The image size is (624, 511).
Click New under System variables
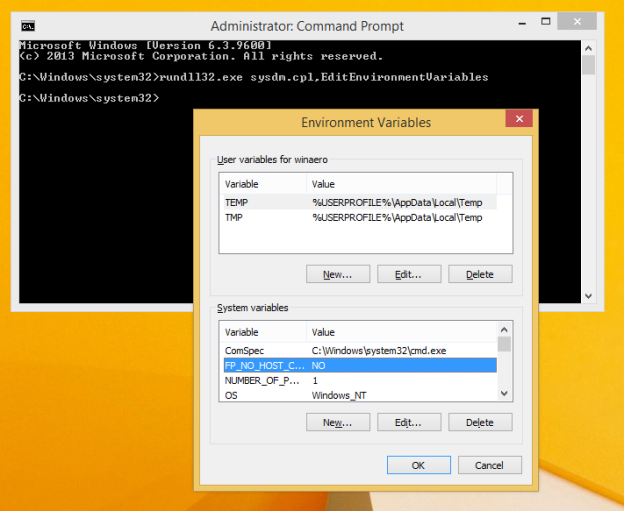coord(338,422)
